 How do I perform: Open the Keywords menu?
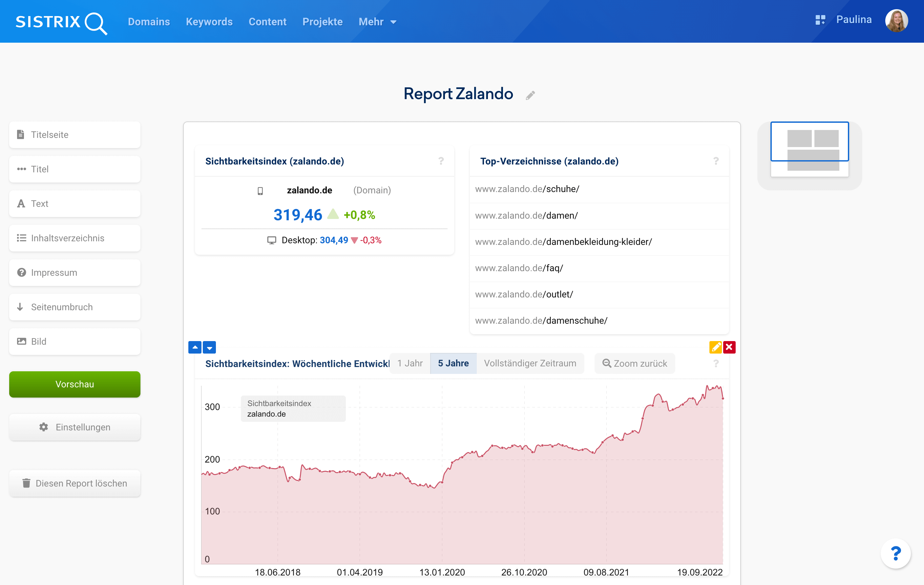[209, 22]
